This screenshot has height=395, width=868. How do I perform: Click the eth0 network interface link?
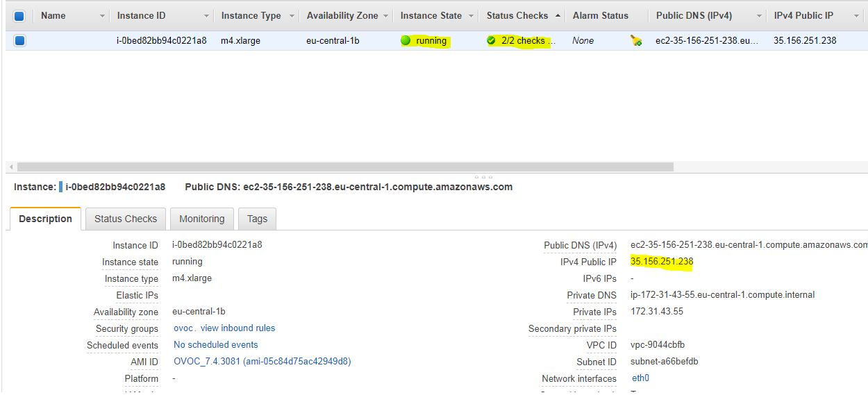(x=640, y=378)
